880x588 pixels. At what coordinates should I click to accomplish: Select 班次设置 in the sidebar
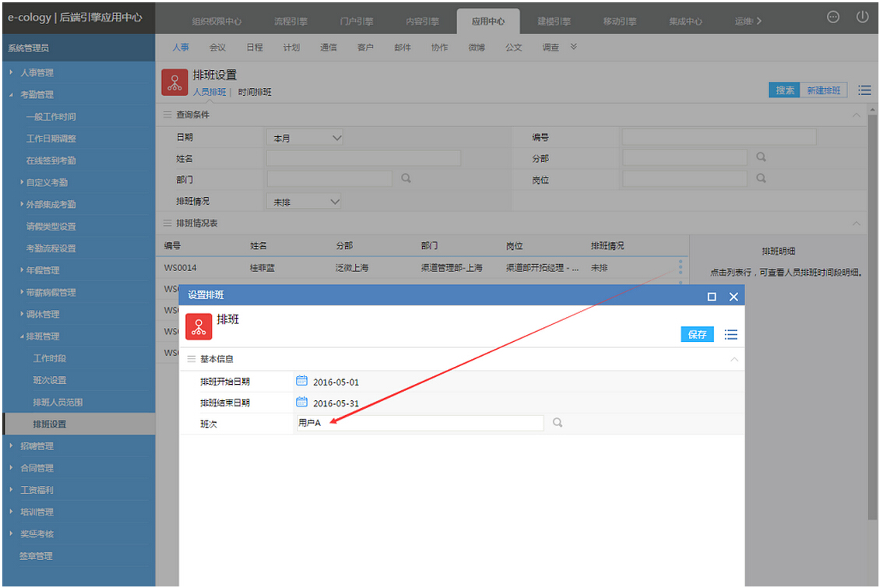click(x=50, y=380)
